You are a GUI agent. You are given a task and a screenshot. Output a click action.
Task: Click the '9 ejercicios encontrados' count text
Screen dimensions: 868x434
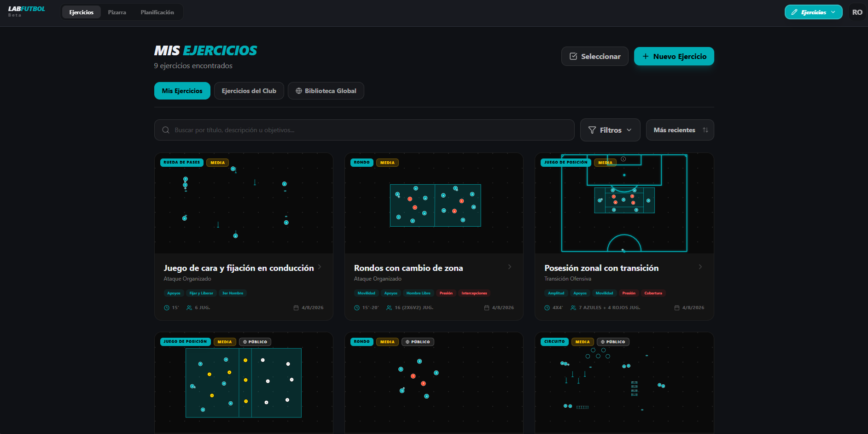pyautogui.click(x=193, y=66)
